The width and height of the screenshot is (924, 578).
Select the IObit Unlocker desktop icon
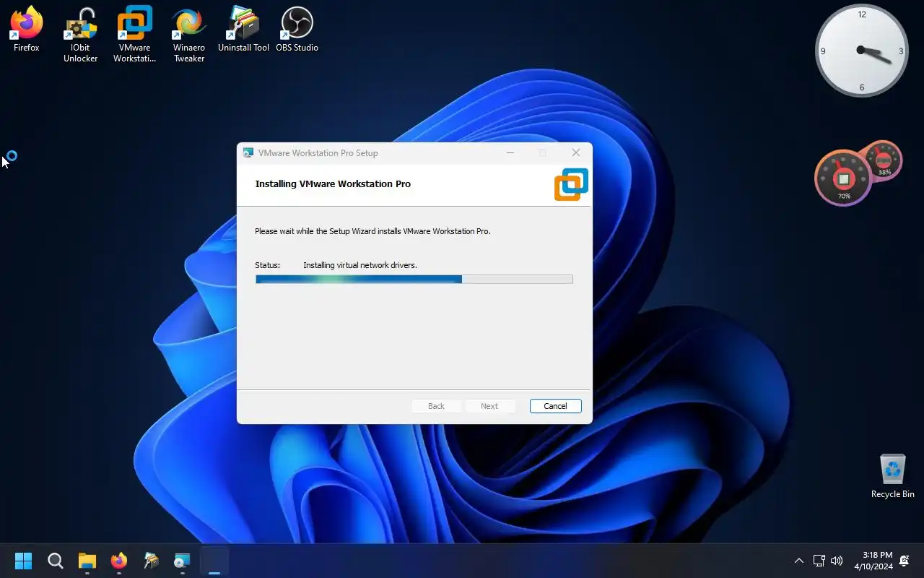(80, 35)
